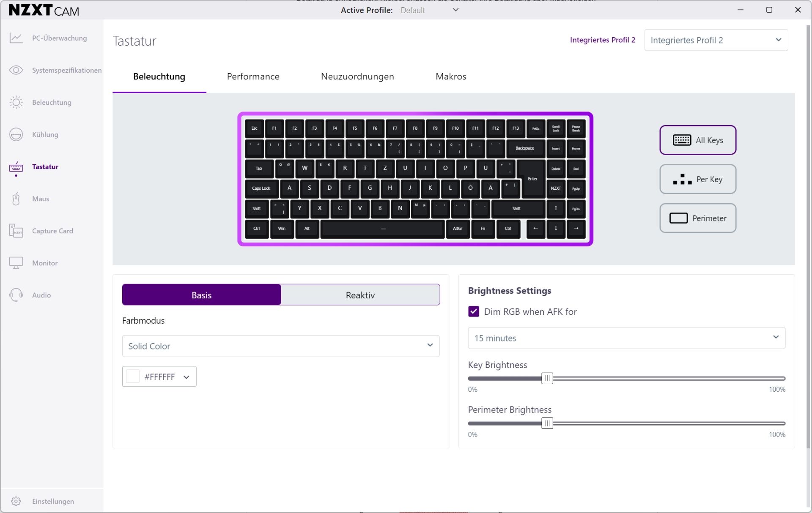This screenshot has height=513, width=812.
Task: Select the Maus mouse icon
Action: (16, 199)
